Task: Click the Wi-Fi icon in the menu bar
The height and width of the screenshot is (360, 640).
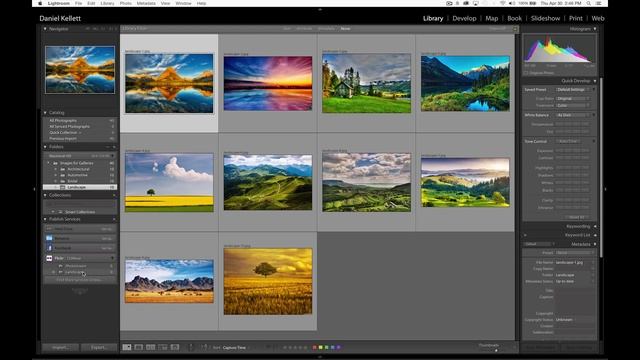Action: tap(502, 3)
